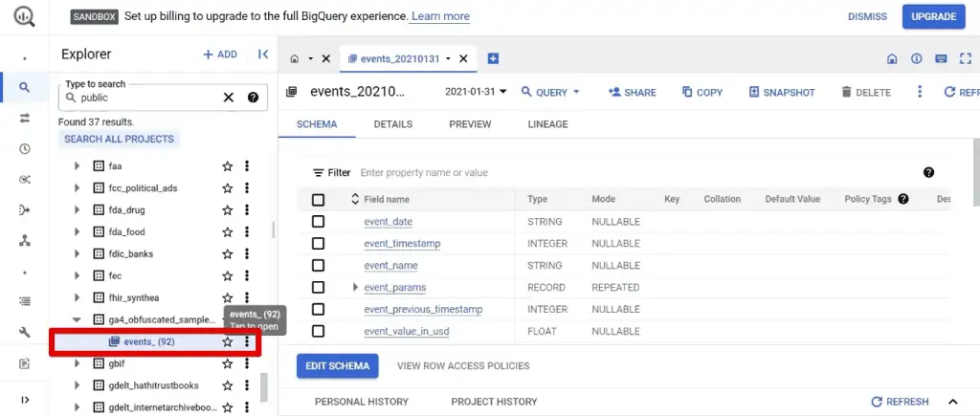Expand the event_params record field
This screenshot has height=416, width=980.
[x=355, y=287]
